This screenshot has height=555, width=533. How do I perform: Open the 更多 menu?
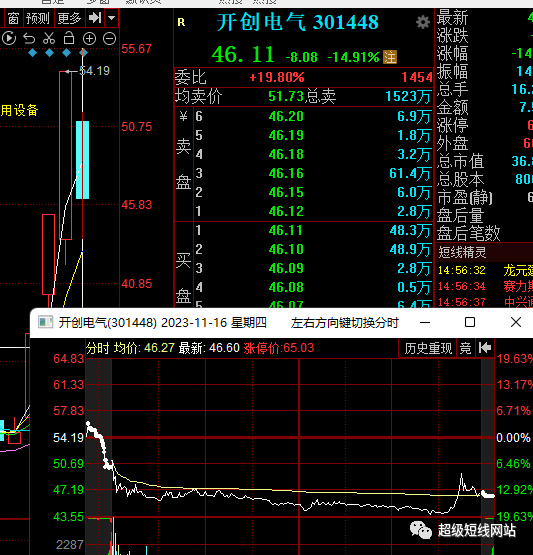(69, 18)
